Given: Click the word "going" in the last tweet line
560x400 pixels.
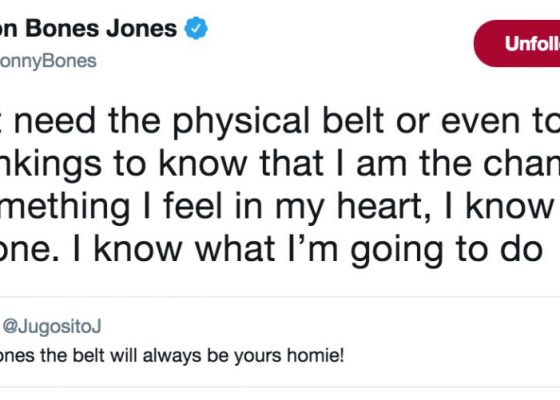Looking at the screenshot, I should tap(396, 251).
